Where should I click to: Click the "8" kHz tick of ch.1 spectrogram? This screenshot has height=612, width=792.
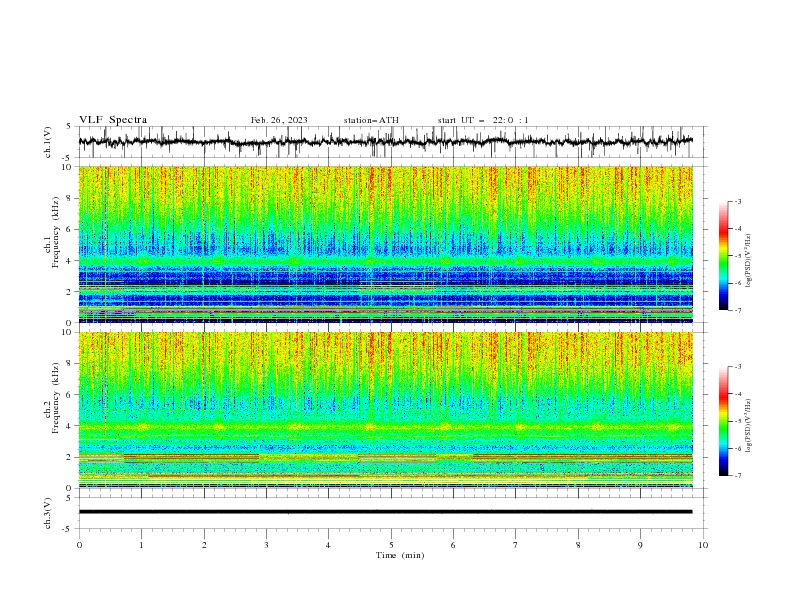pyautogui.click(x=70, y=198)
